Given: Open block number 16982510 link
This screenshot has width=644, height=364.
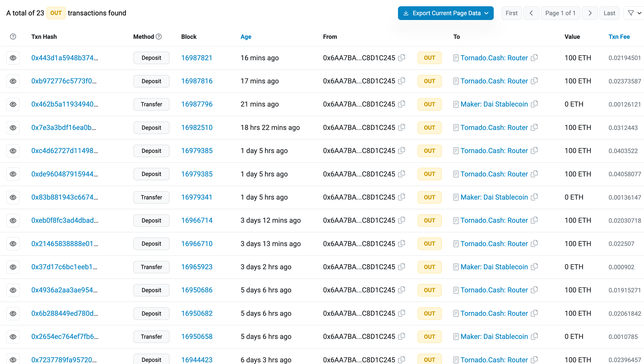Looking at the screenshot, I should [197, 128].
